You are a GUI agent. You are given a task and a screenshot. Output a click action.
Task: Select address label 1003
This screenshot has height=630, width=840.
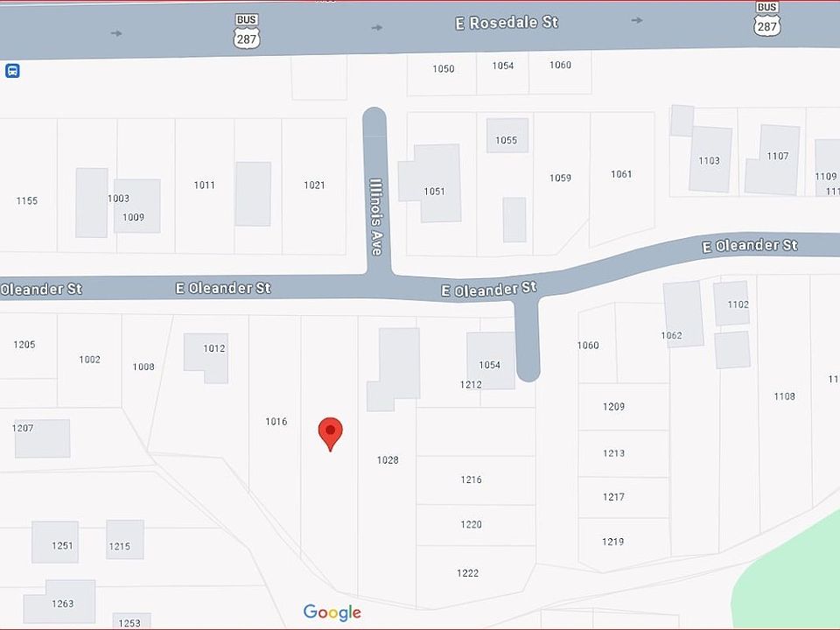pyautogui.click(x=118, y=199)
